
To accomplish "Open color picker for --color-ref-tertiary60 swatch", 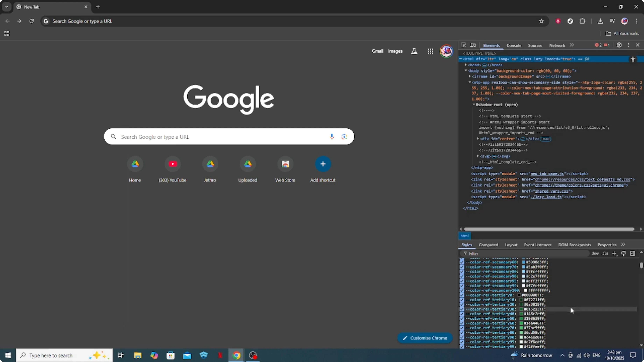I will pyautogui.click(x=521, y=323).
